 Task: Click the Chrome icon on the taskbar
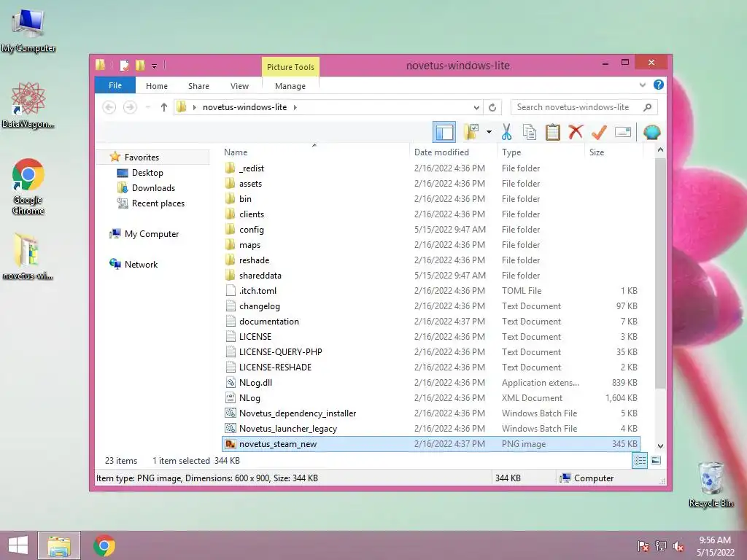click(104, 545)
